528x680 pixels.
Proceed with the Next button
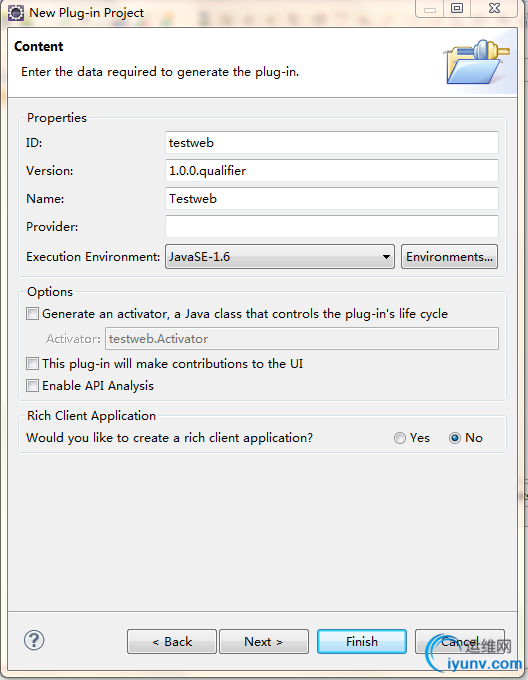click(x=264, y=641)
